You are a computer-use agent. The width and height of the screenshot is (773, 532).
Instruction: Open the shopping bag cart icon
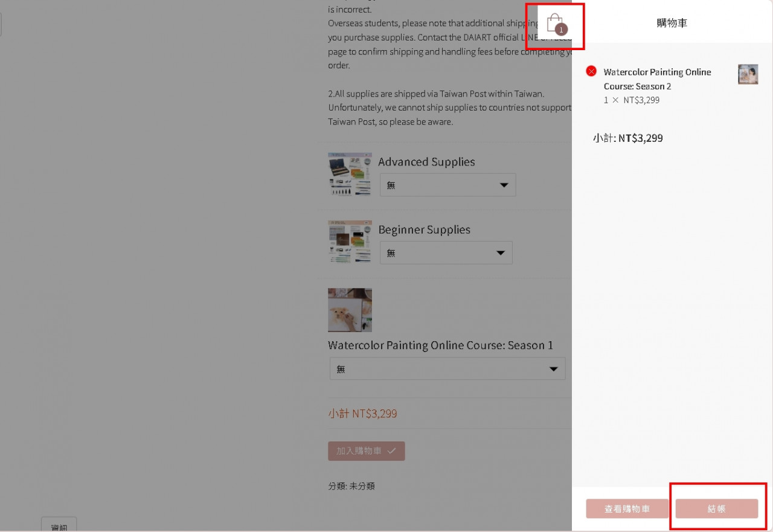(x=555, y=24)
